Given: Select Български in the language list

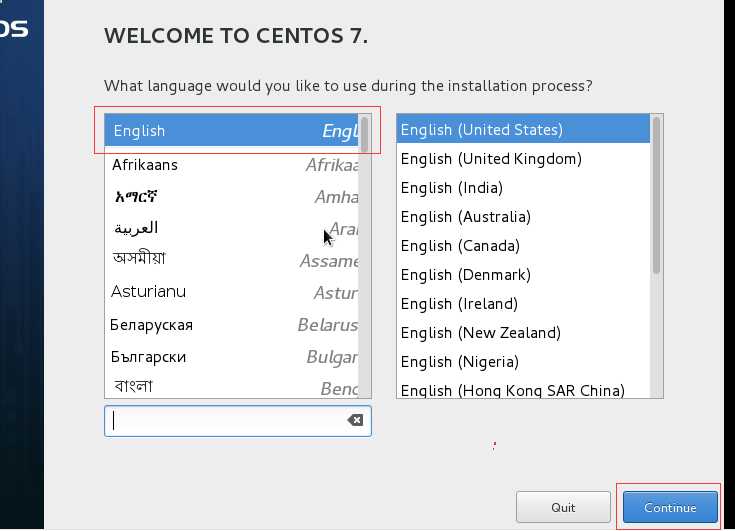Looking at the screenshot, I should pyautogui.click(x=232, y=357).
